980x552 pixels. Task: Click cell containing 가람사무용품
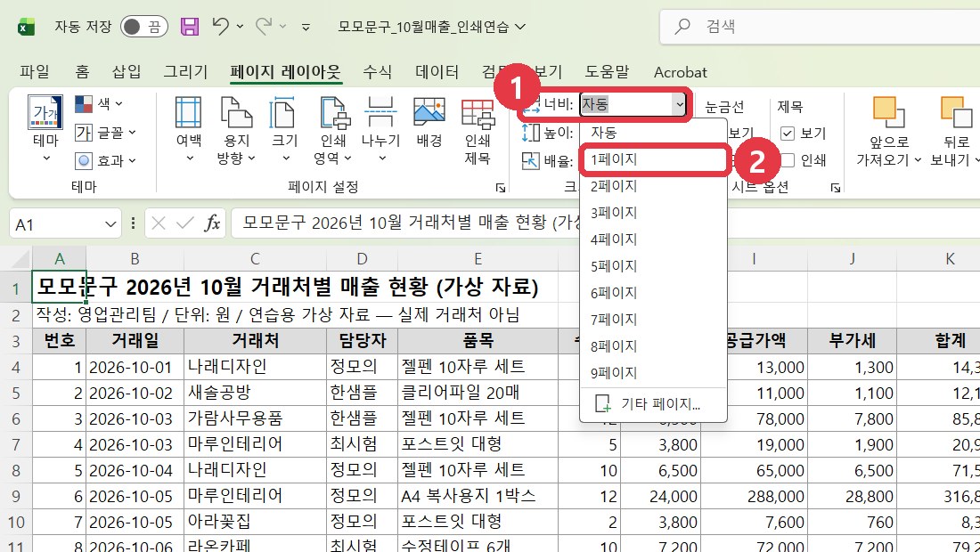point(255,418)
